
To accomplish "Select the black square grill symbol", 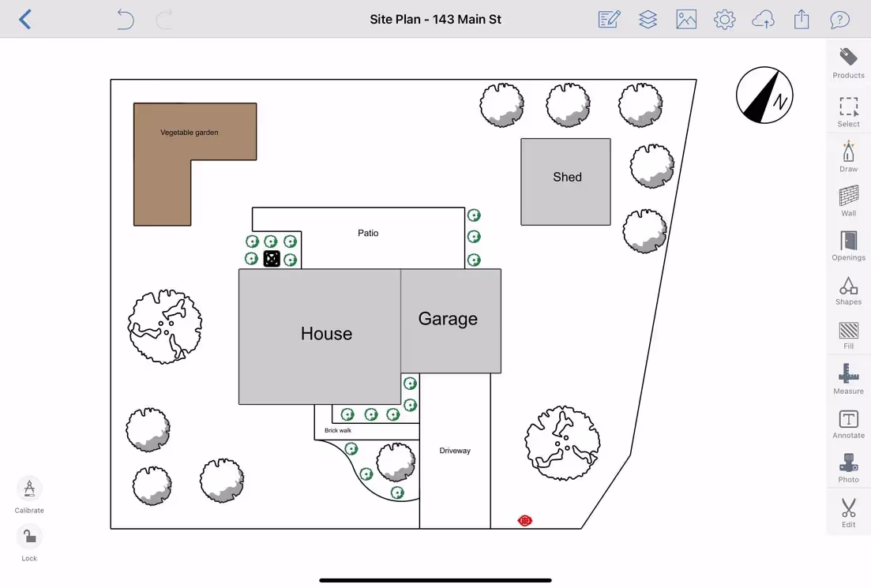I will [x=272, y=259].
